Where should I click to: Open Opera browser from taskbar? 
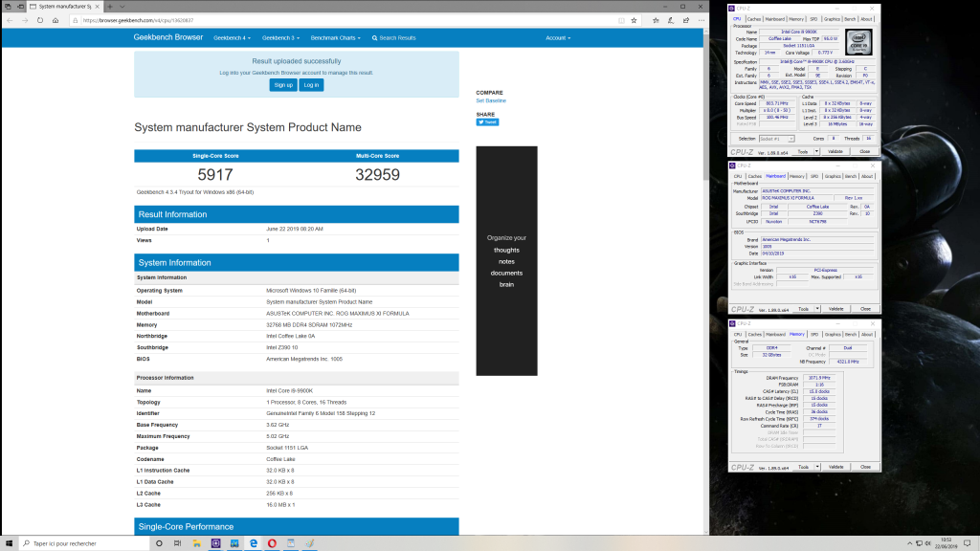(272, 543)
